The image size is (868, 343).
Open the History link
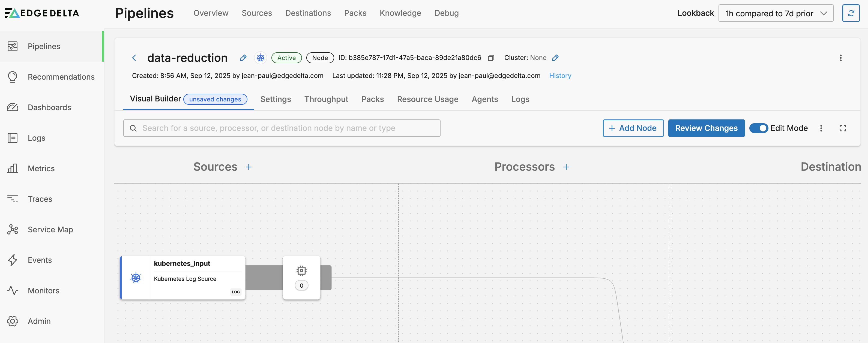(x=560, y=76)
